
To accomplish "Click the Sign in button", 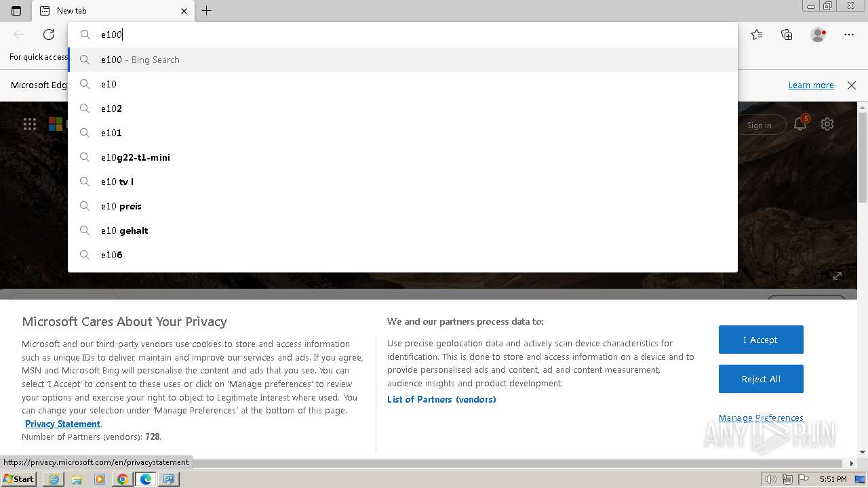I will pyautogui.click(x=759, y=125).
